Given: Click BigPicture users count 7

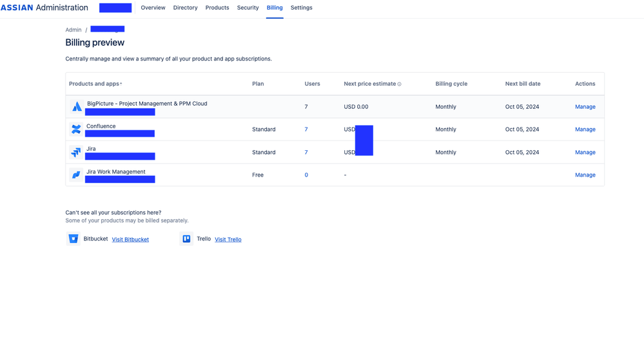Looking at the screenshot, I should click(306, 107).
